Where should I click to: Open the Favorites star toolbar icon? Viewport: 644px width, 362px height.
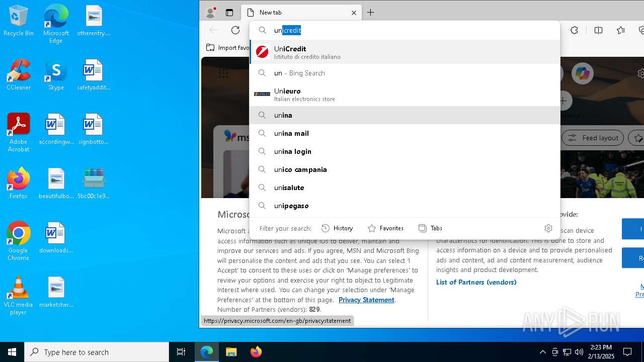(x=621, y=30)
